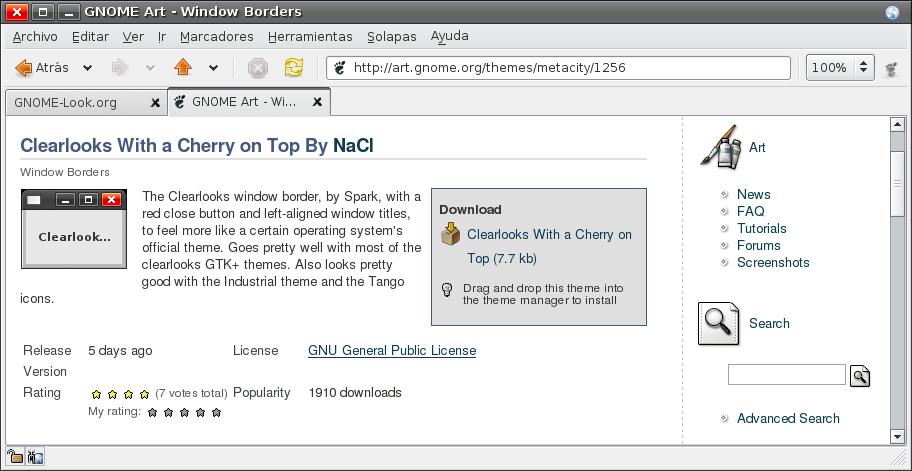912x471 pixels.
Task: Click the foot favicon on GNOME Art tab
Action: pos(180,102)
